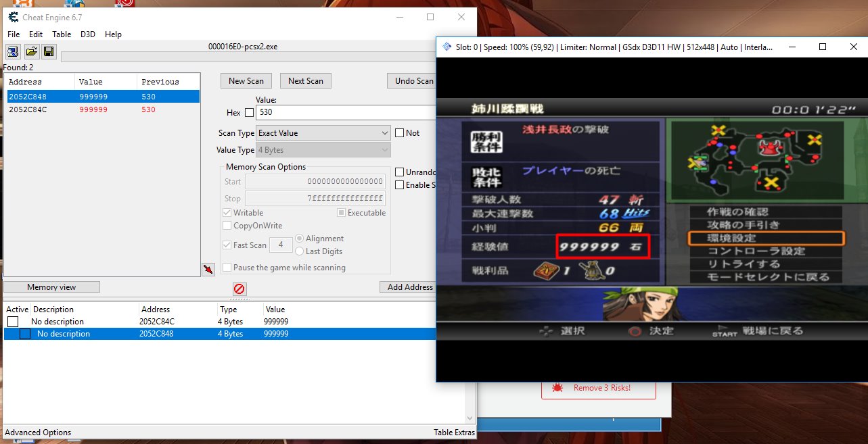Click the address table scrollbar down arrow
The width and height of the screenshot is (868, 444).
471,419
